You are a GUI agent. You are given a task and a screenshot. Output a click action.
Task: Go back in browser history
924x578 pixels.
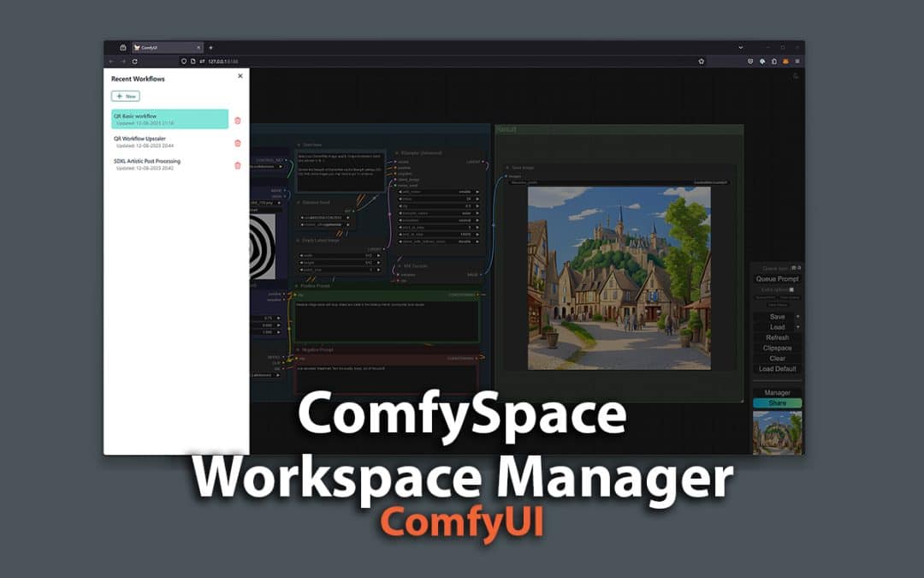point(111,62)
